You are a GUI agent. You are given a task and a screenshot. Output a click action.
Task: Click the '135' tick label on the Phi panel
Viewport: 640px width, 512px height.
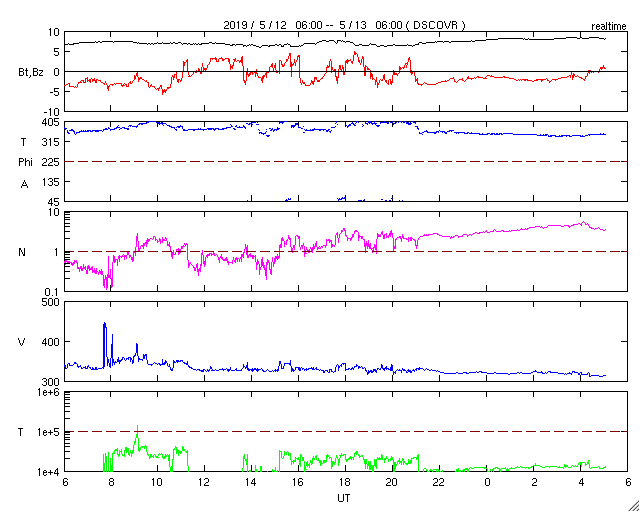(51, 182)
